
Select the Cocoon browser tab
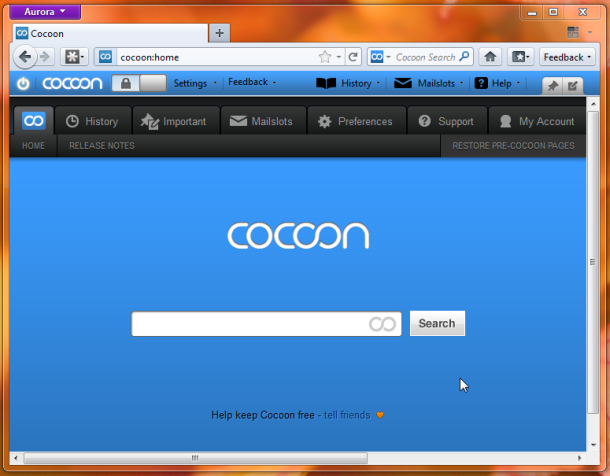pos(110,33)
